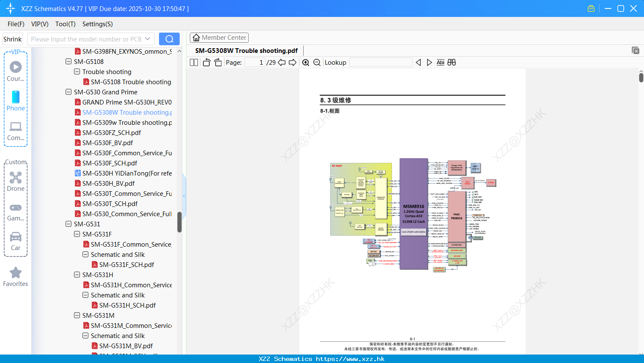
Task: Detach the document panel icon
Action: [636, 50]
